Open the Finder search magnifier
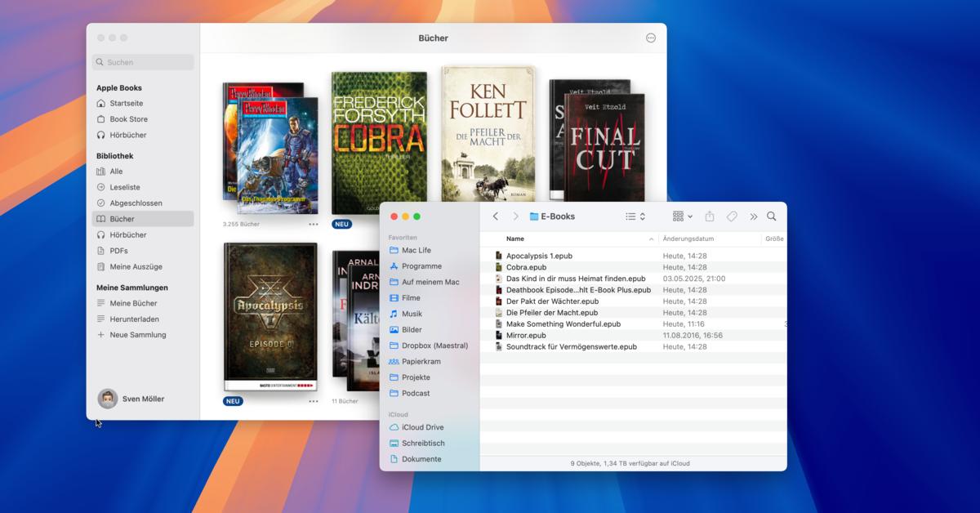980x513 pixels. click(771, 216)
